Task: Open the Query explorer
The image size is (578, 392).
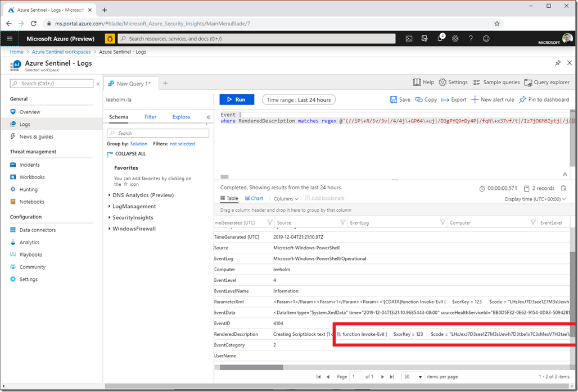Action: (547, 83)
